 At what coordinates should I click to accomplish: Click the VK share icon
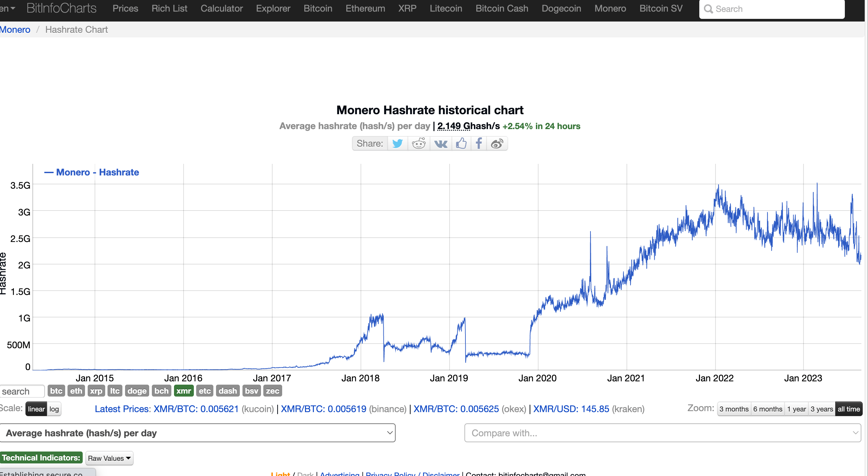click(440, 143)
